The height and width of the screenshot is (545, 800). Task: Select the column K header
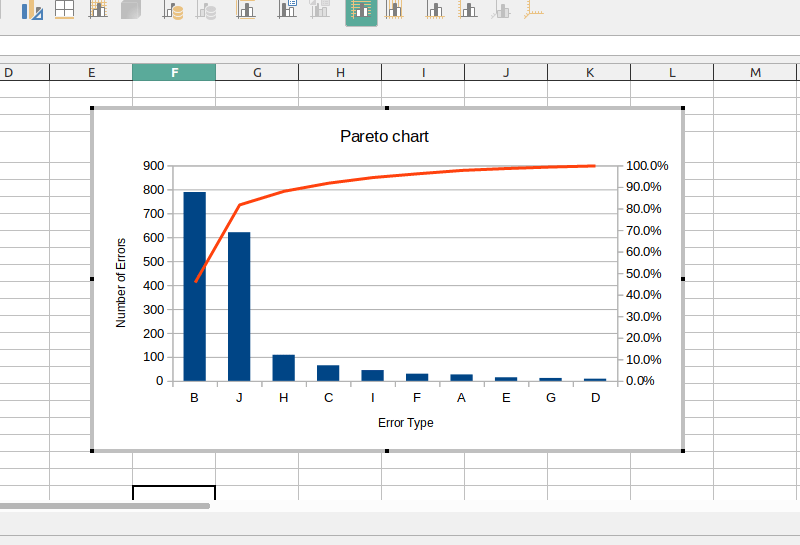click(x=589, y=72)
